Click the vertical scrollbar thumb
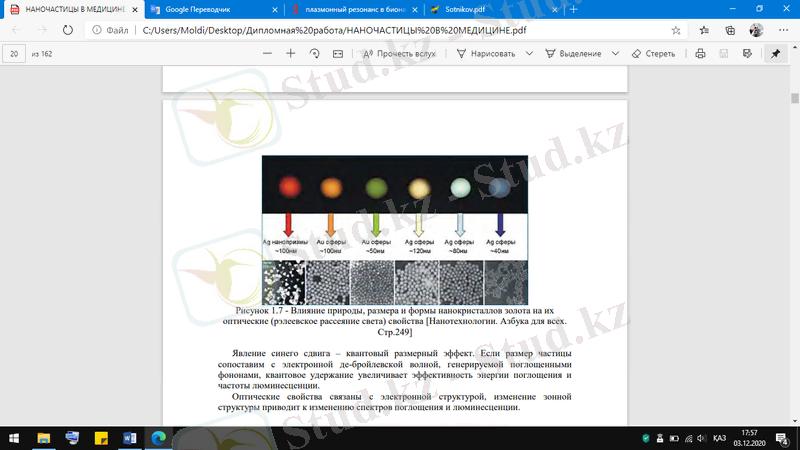The width and height of the screenshot is (800, 450). [795, 98]
